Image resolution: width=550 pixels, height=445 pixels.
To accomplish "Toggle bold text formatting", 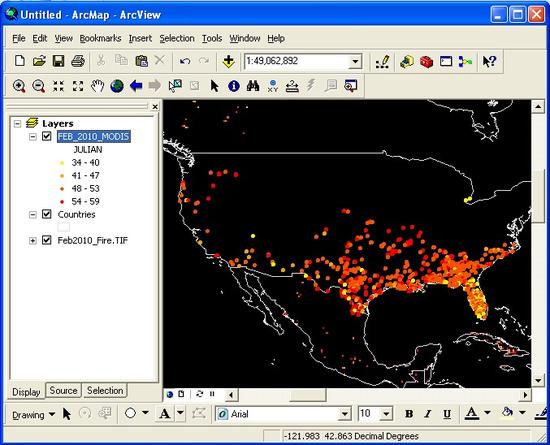I will (409, 414).
